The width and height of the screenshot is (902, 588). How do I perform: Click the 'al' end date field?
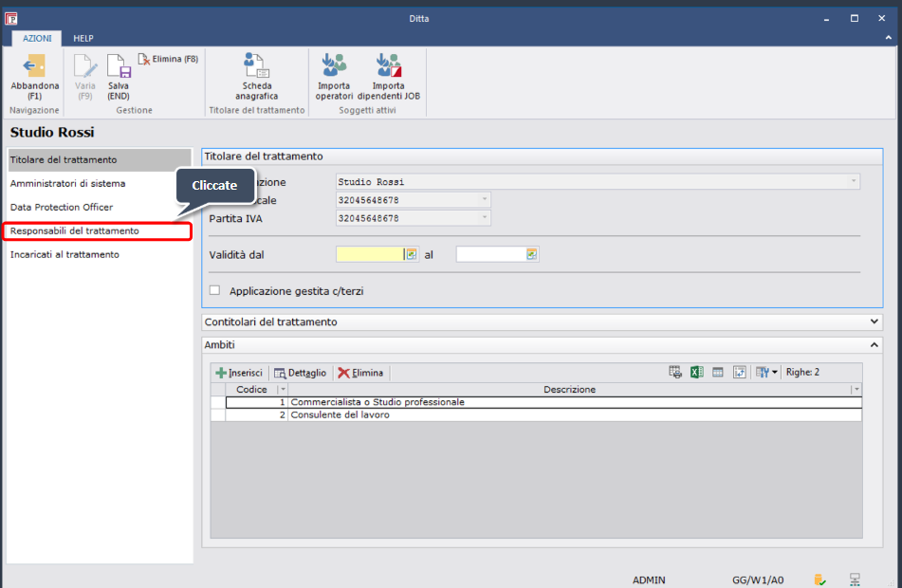pos(490,254)
